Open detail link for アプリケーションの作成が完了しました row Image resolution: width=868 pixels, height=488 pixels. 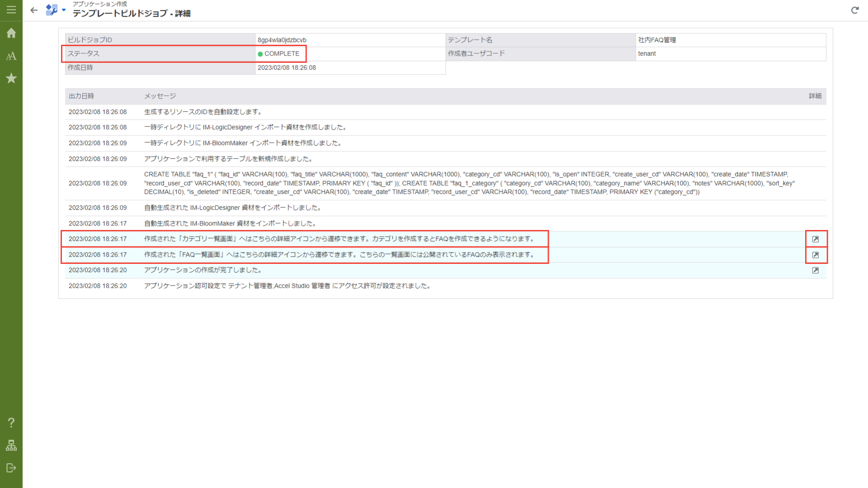click(815, 270)
